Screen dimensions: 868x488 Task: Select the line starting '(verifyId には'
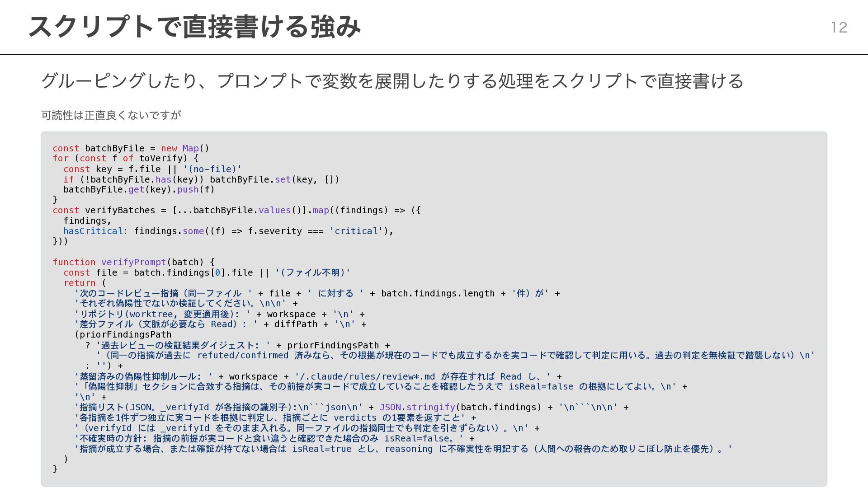point(307,428)
